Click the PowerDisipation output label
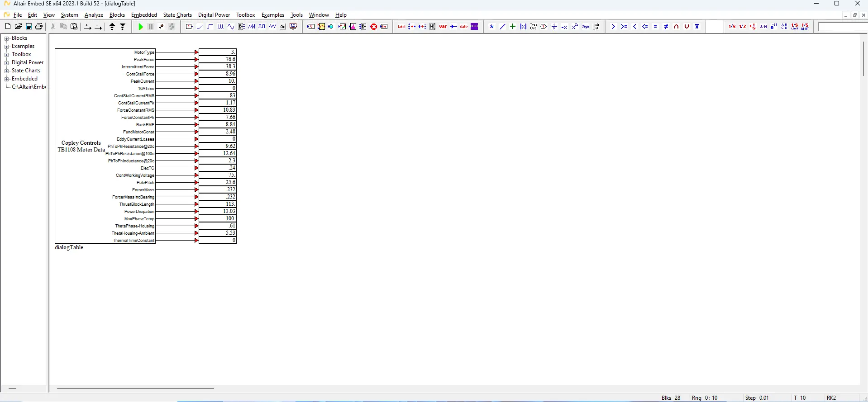This screenshot has height=402, width=868. pos(139,212)
